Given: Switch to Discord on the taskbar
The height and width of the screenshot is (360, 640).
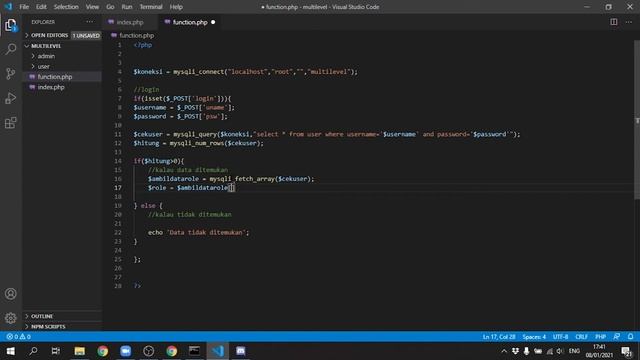Looking at the screenshot, I should pos(240,351).
